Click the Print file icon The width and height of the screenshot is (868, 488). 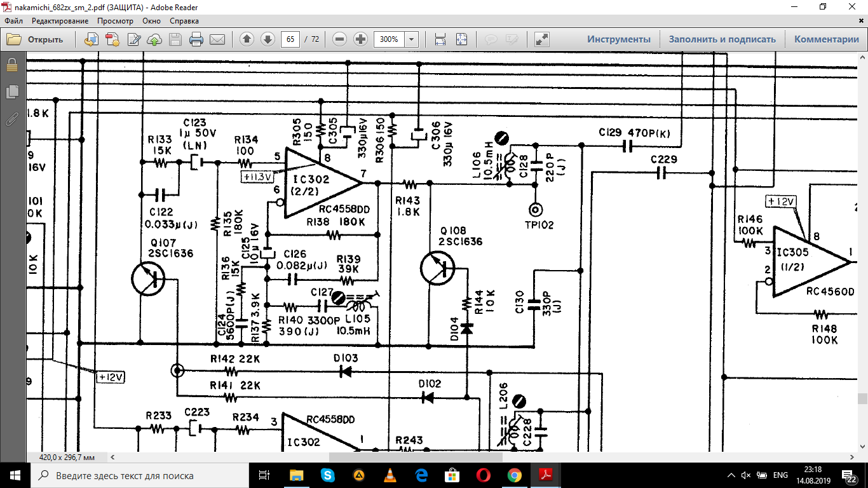(x=196, y=39)
